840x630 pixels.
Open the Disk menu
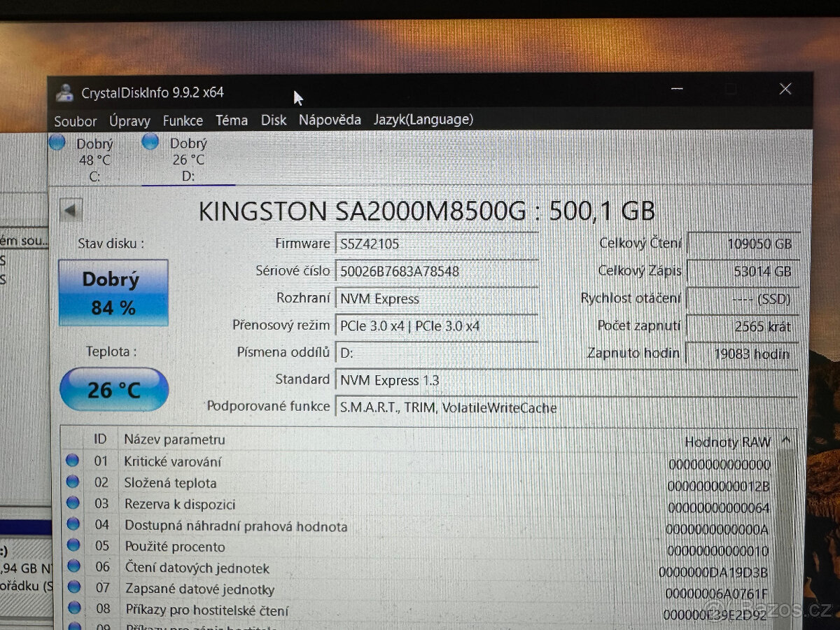pos(274,120)
